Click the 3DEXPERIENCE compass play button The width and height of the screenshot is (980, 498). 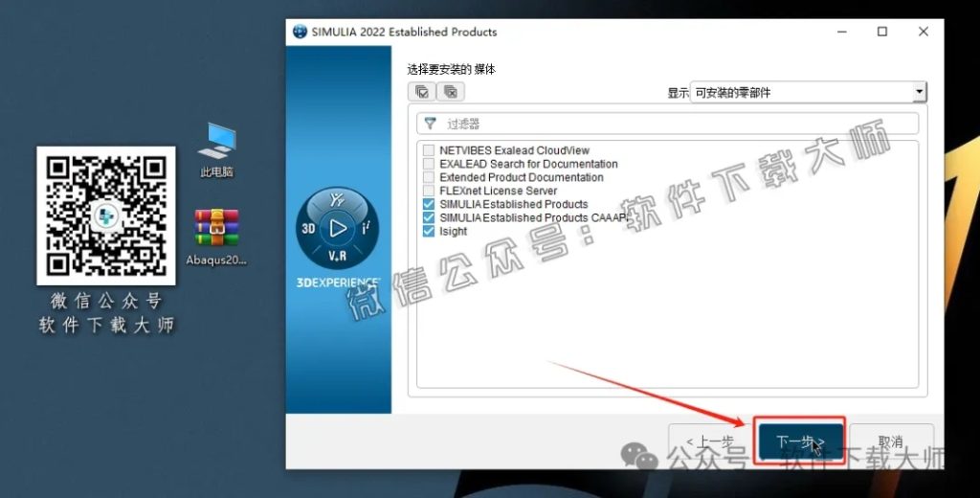338,228
